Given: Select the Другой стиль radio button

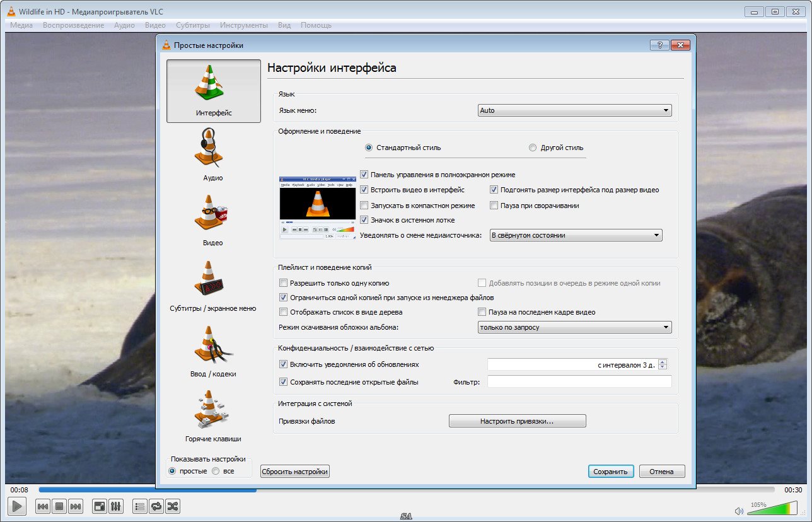Looking at the screenshot, I should pos(533,148).
